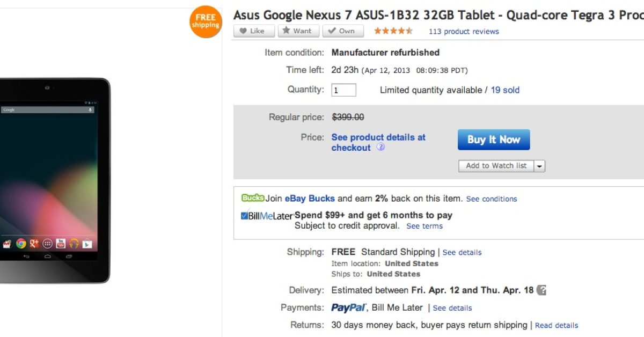Screen dimensions: 644x337
Task: Click the eBay Bucks logo icon
Action: 253,198
